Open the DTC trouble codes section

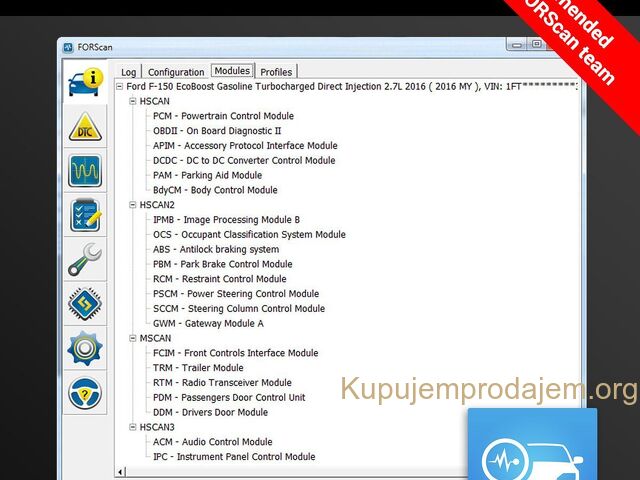coord(85,127)
